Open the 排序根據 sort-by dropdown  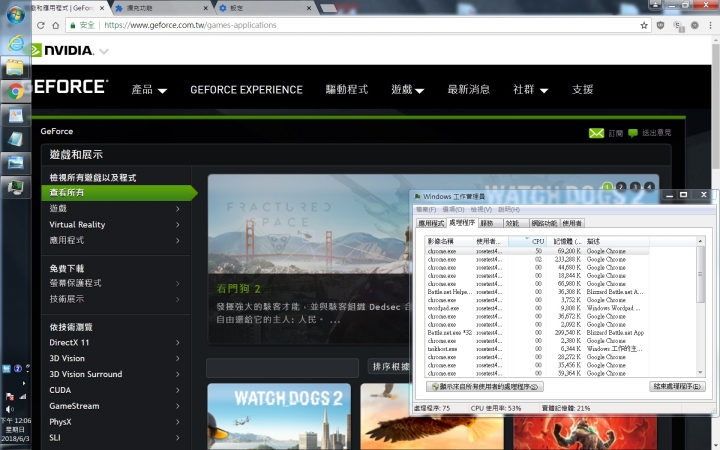tap(389, 366)
